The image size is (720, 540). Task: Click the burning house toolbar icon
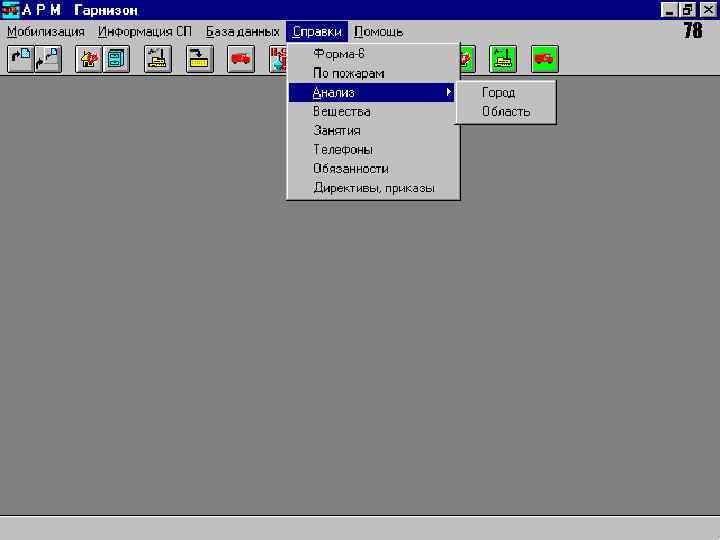(89, 59)
